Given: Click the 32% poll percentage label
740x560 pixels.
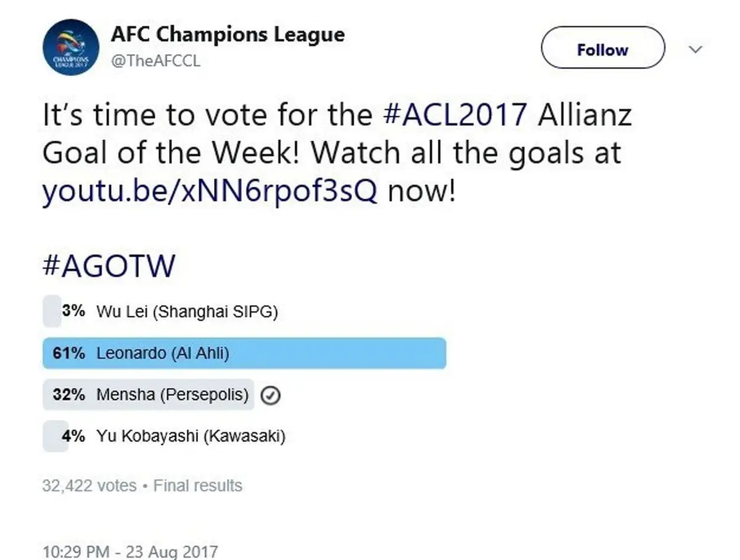Looking at the screenshot, I should [x=69, y=395].
